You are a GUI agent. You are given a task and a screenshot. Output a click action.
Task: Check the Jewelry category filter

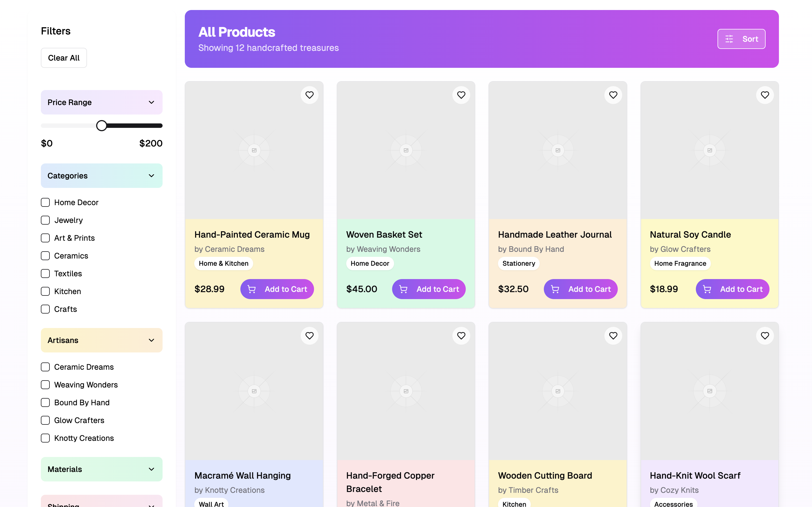click(45, 220)
